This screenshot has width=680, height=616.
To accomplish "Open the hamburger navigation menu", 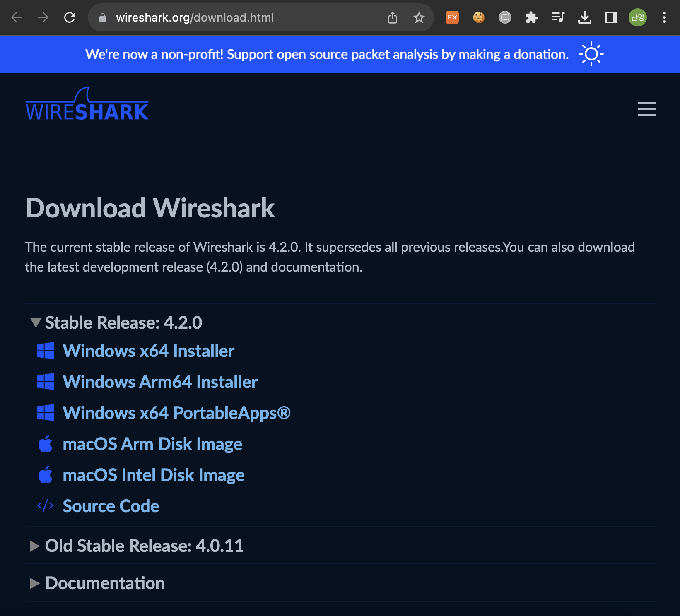I will 647,109.
